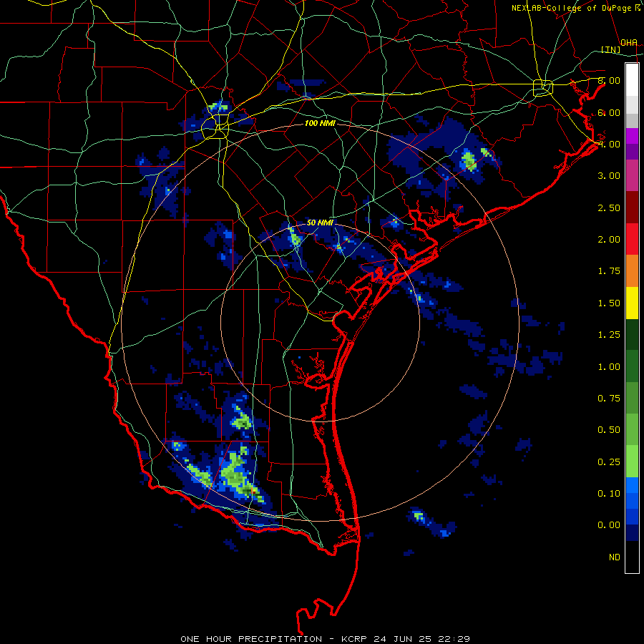Select the light blue swatch beside 0.10

(632, 485)
